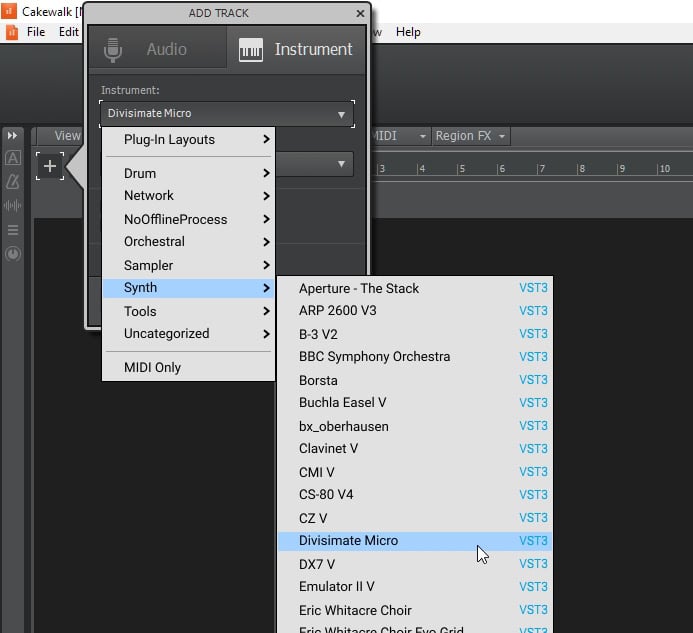Click measure 7 on the timeline ruler
The image size is (693, 633).
click(x=541, y=169)
